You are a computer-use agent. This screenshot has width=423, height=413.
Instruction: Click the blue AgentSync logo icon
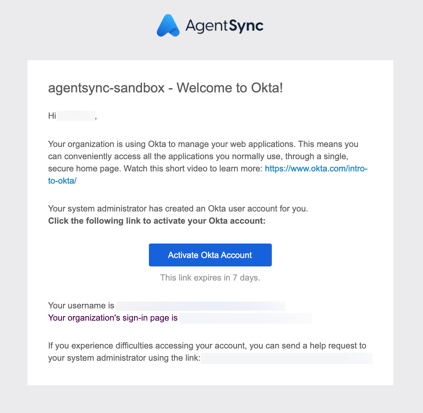tap(168, 25)
